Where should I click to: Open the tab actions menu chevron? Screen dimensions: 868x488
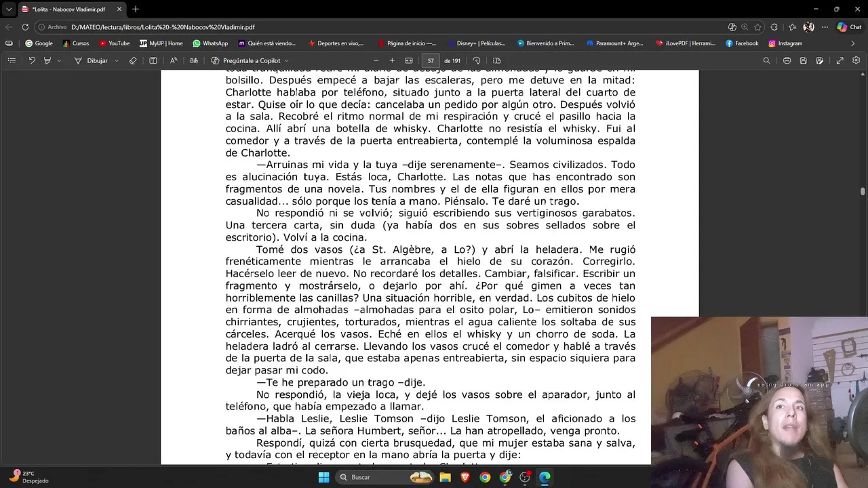click(x=9, y=9)
